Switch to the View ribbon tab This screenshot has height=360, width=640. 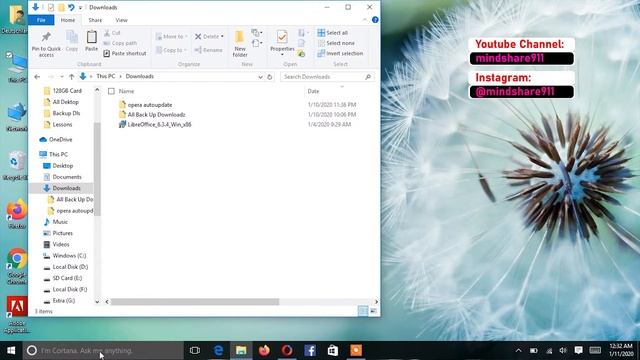pyautogui.click(x=121, y=20)
